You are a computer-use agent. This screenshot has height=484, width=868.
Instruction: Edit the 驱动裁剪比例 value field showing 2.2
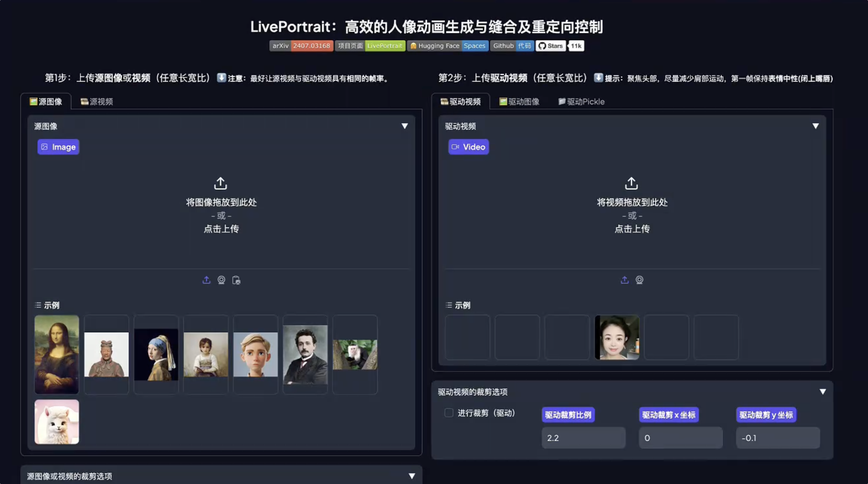[x=584, y=438]
